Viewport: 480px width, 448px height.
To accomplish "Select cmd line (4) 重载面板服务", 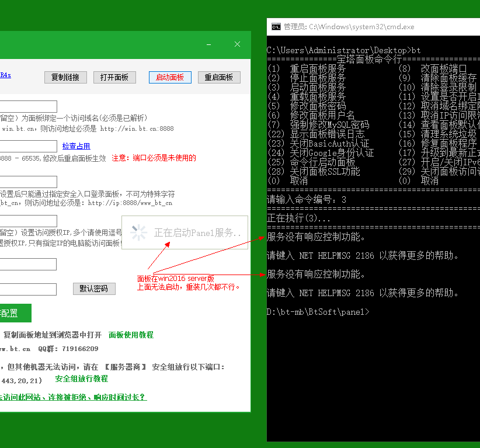I will click(307, 97).
